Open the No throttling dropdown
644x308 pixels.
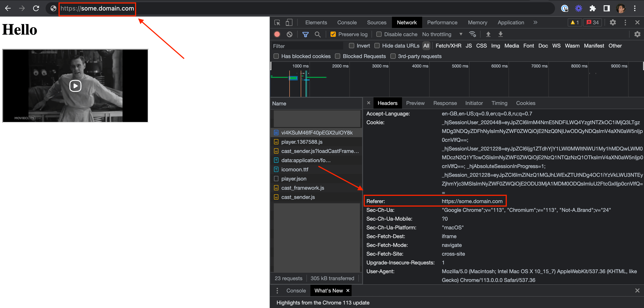(x=442, y=34)
